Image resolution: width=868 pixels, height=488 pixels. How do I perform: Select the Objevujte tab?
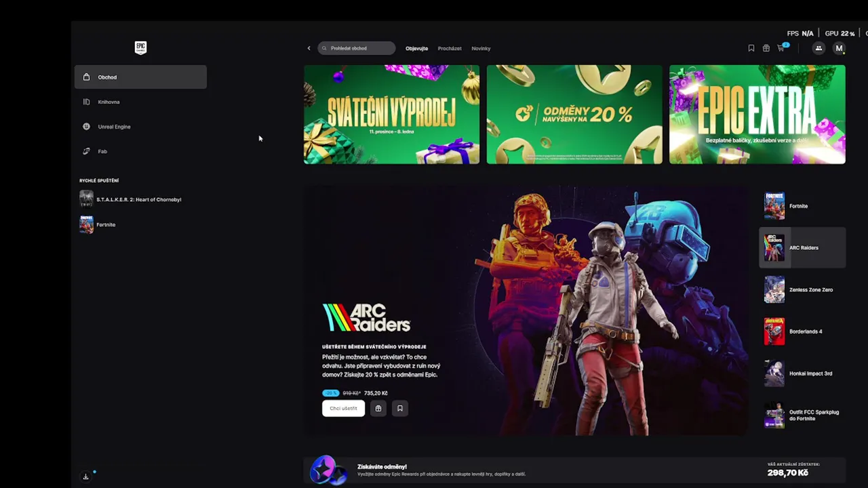pos(416,48)
